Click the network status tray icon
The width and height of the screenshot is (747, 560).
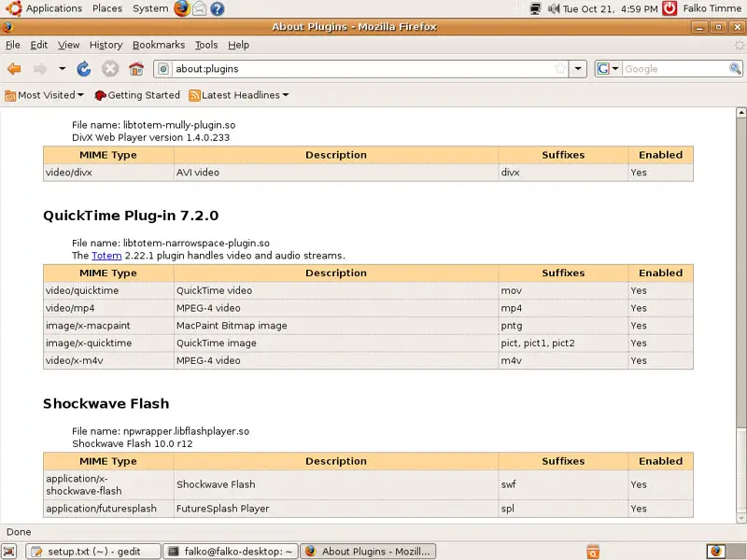pyautogui.click(x=535, y=8)
